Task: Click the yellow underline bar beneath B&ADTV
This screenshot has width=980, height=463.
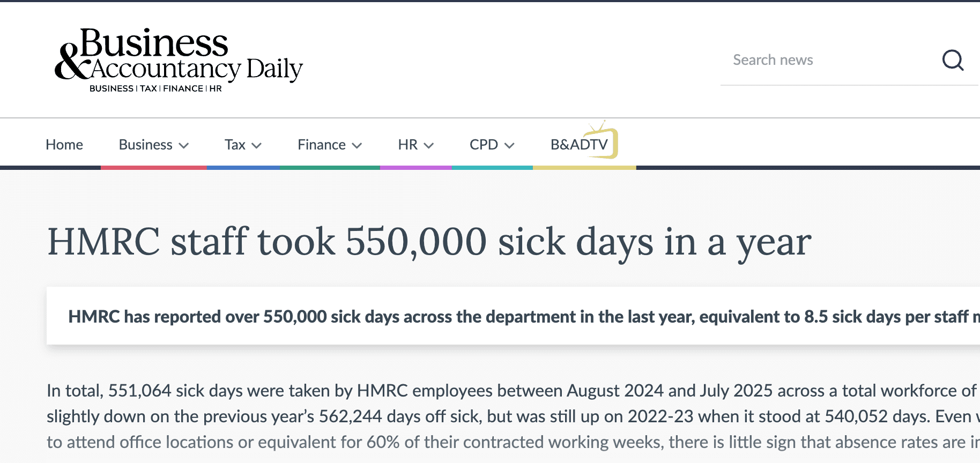Action: (584, 168)
